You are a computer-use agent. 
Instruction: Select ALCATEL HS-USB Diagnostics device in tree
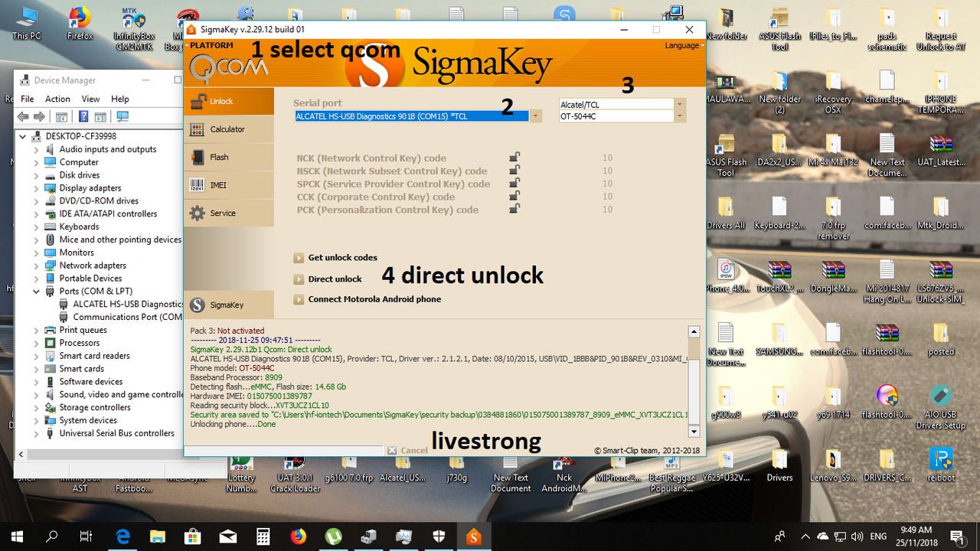(x=127, y=304)
